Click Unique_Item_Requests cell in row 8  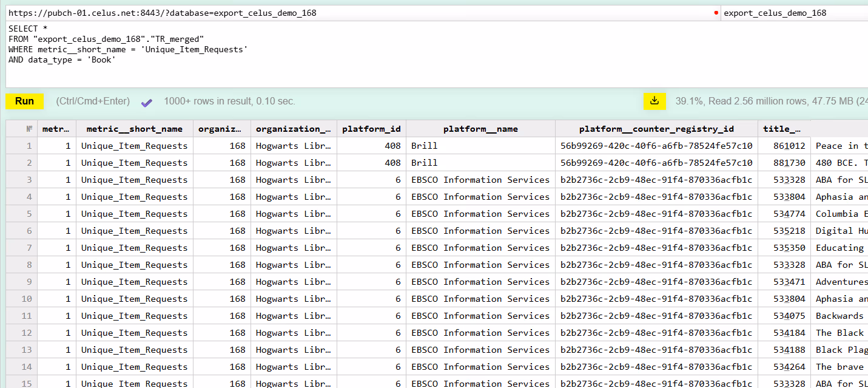[135, 265]
